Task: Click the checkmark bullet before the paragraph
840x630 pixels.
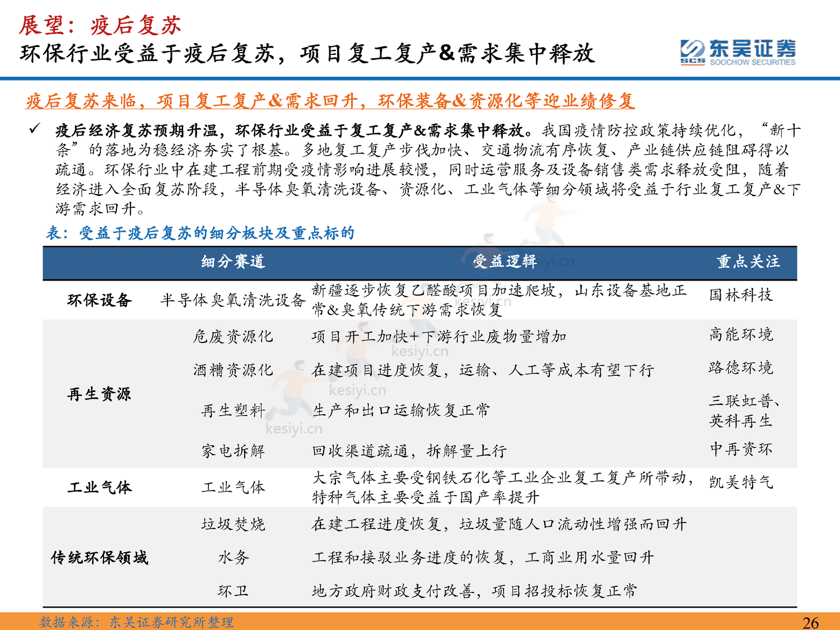Action: [35, 130]
